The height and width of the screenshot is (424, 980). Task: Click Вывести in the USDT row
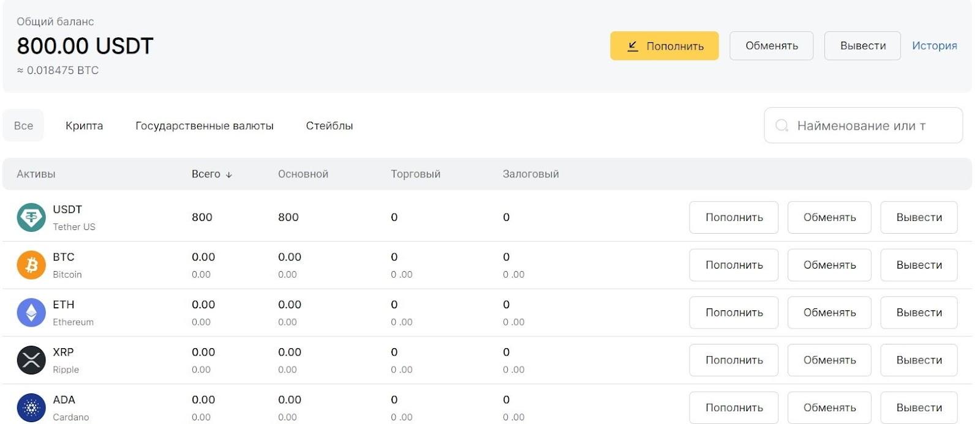919,217
